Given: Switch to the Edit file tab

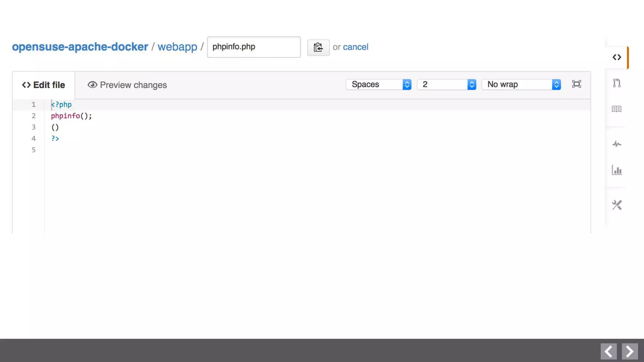Looking at the screenshot, I should click(44, 85).
